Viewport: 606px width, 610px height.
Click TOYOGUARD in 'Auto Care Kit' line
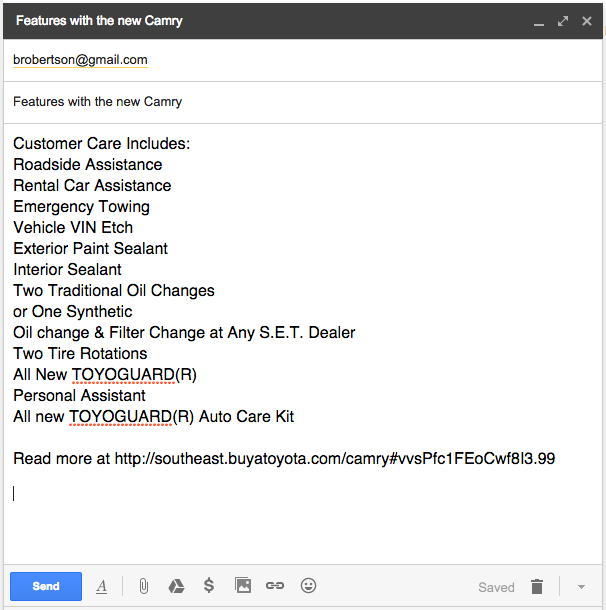121,417
